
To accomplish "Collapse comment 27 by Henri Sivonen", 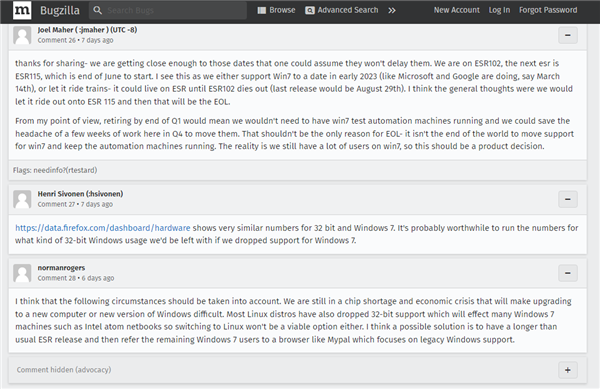I will click(568, 199).
